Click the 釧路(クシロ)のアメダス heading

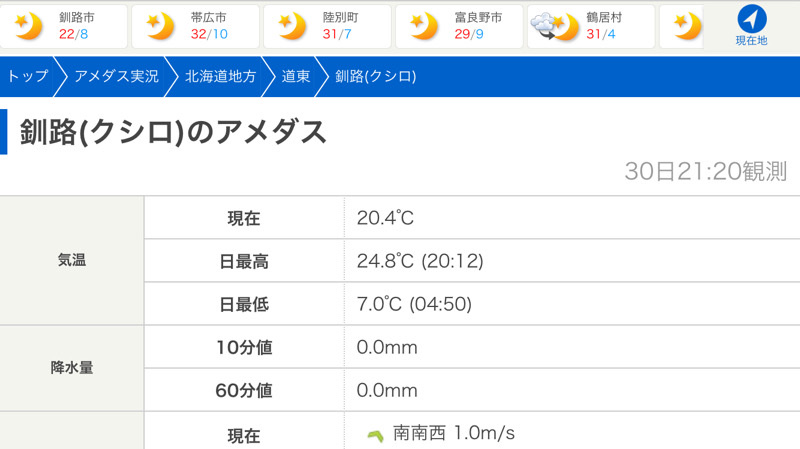pos(173,132)
